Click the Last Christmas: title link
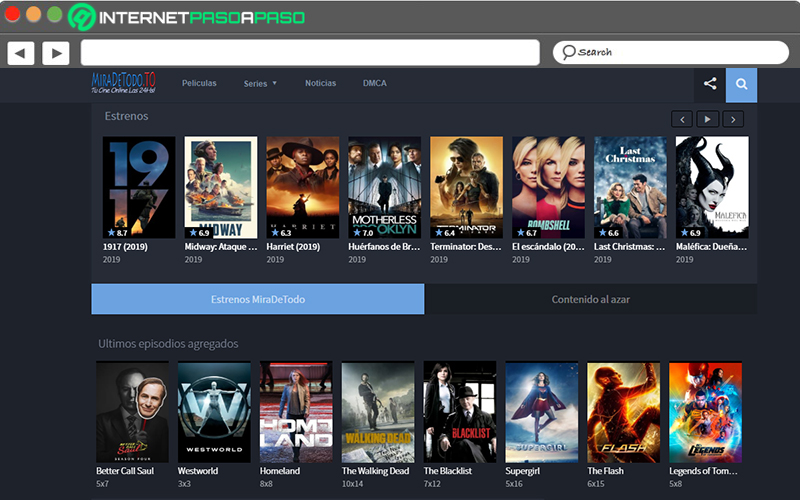Image resolution: width=800 pixels, height=500 pixels. [x=630, y=246]
